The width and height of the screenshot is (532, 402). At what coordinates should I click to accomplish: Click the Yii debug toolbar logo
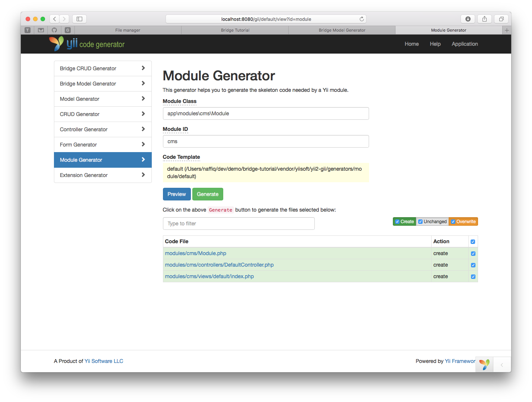pos(484,364)
